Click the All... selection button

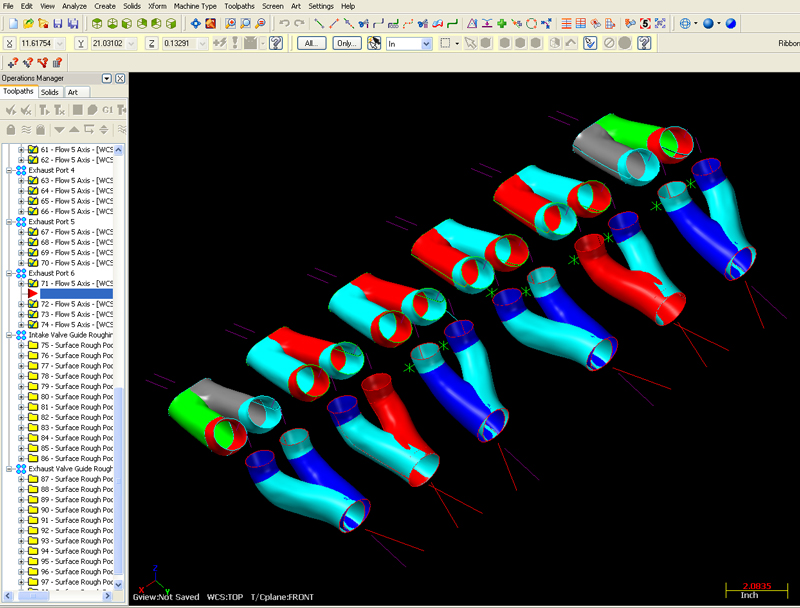click(x=312, y=44)
